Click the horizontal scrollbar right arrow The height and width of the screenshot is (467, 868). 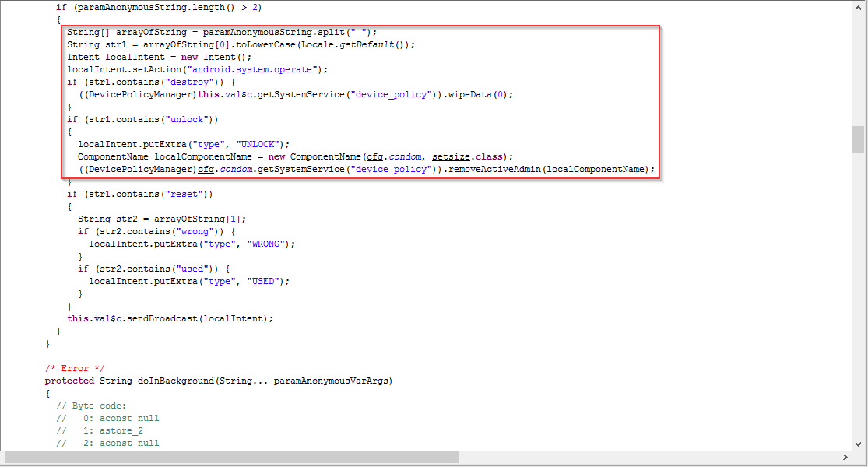point(845,457)
